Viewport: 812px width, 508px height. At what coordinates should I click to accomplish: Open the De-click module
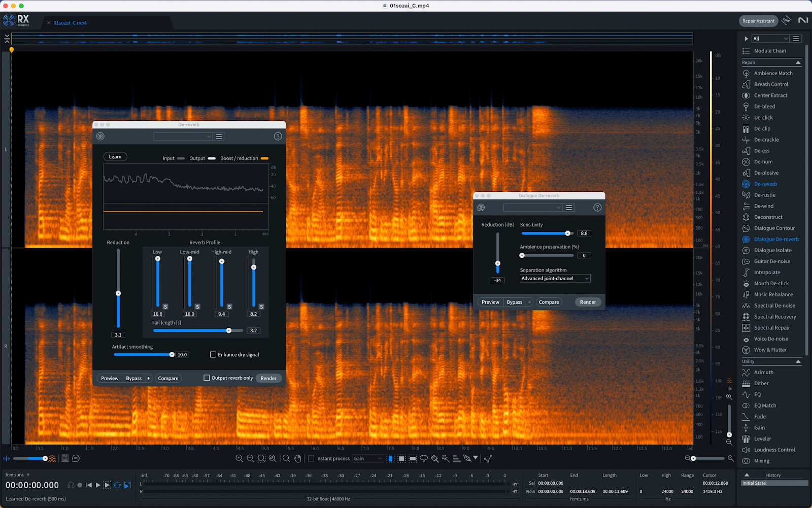(763, 118)
